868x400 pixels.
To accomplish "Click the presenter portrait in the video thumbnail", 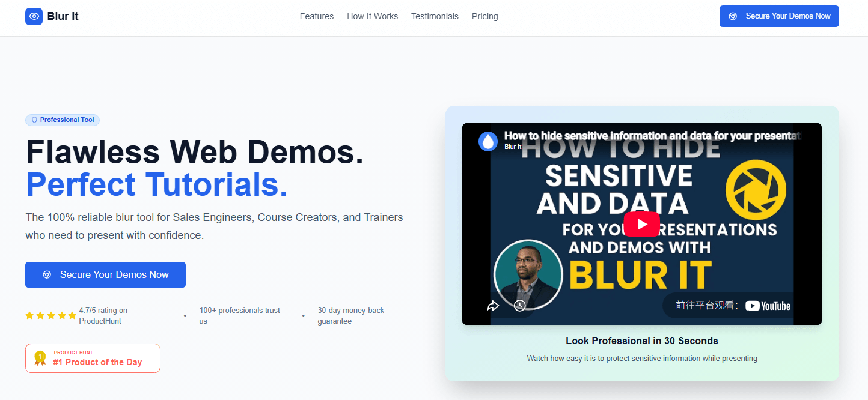I will pos(528,275).
